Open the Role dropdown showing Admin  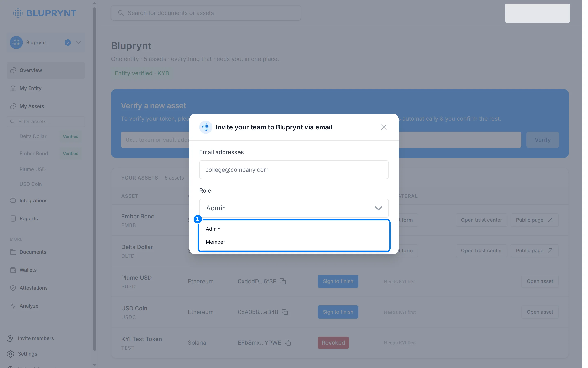point(294,208)
